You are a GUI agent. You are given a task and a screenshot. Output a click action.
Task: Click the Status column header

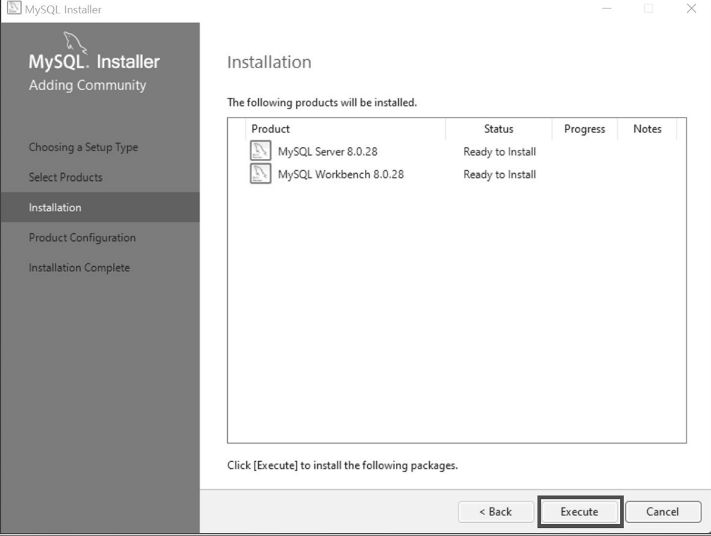[499, 129]
